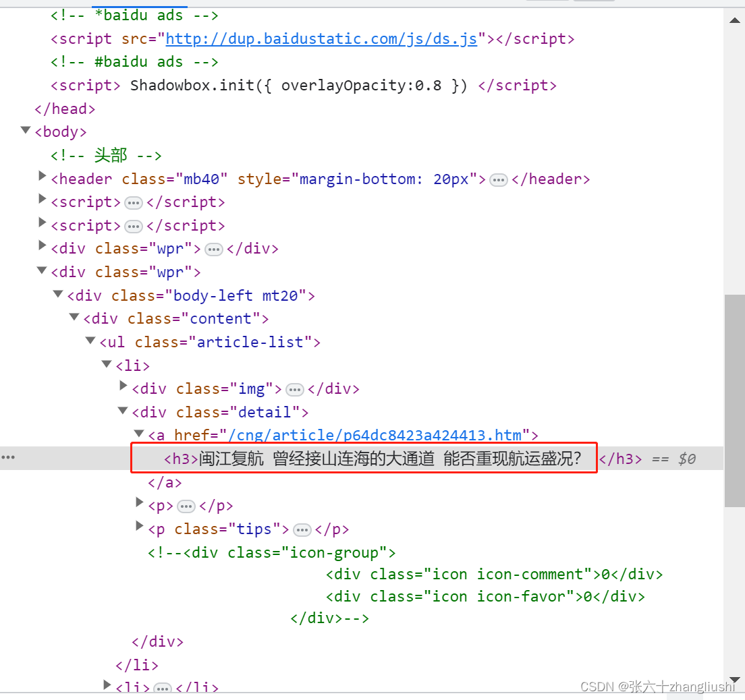Click ellipsis badge in collapsed div wpr
The width and height of the screenshot is (745, 700).
coord(213,250)
